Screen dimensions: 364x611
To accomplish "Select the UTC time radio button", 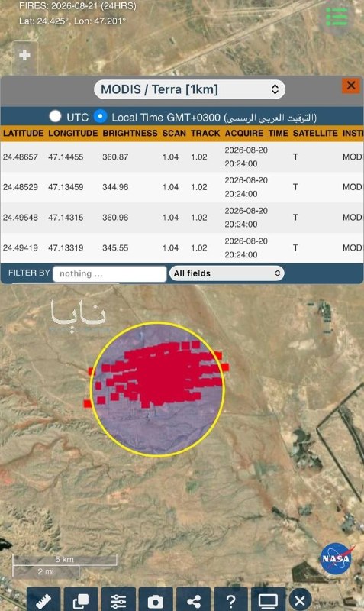I will tap(55, 116).
